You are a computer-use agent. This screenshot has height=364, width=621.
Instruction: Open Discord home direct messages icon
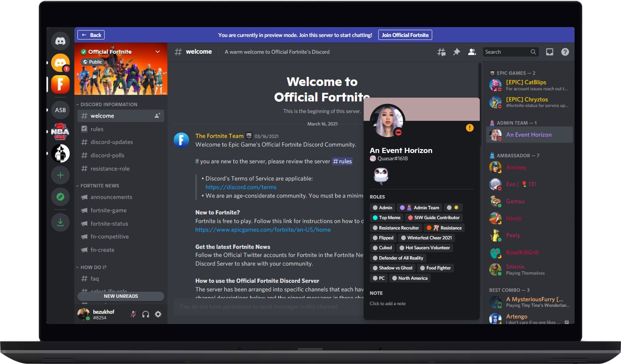pyautogui.click(x=60, y=41)
